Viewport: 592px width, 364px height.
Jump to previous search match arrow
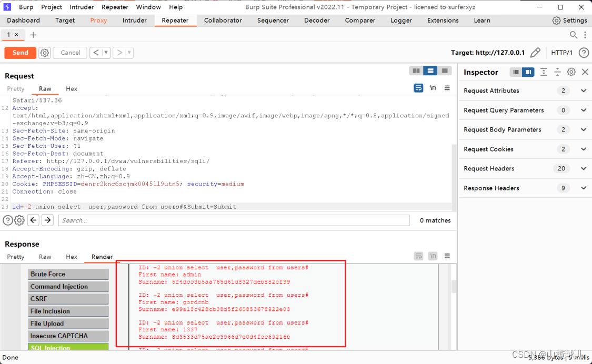click(33, 220)
